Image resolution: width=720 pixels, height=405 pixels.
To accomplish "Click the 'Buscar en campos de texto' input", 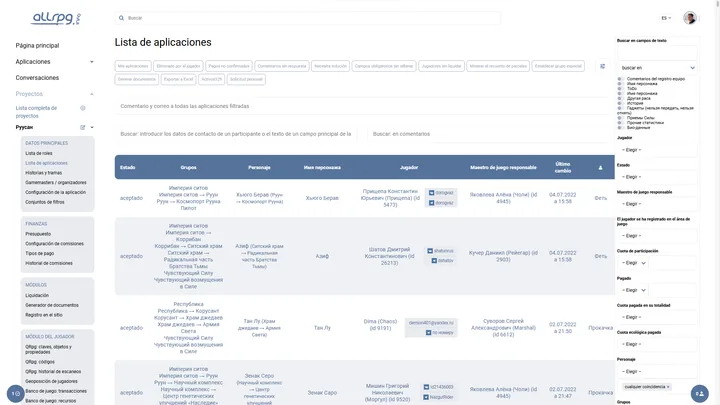I will 657,52.
